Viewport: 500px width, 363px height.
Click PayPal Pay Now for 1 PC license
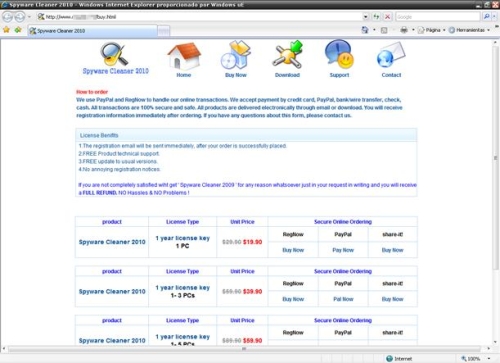coord(343,250)
